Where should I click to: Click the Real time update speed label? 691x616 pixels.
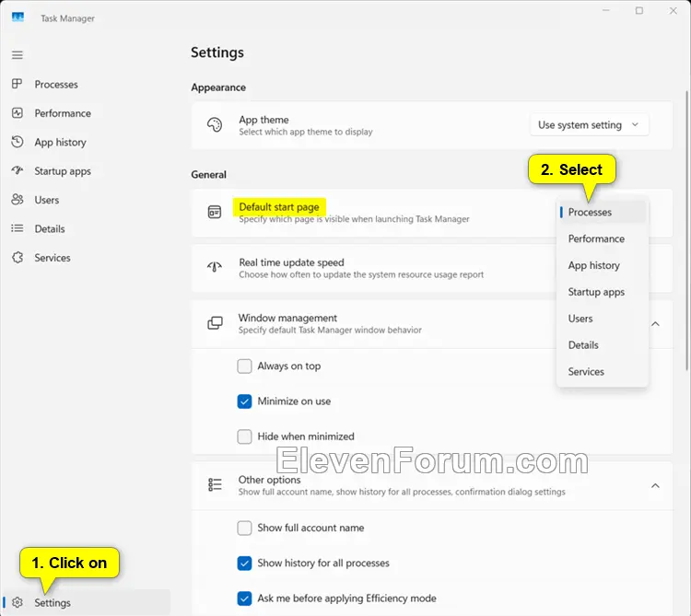(291, 262)
